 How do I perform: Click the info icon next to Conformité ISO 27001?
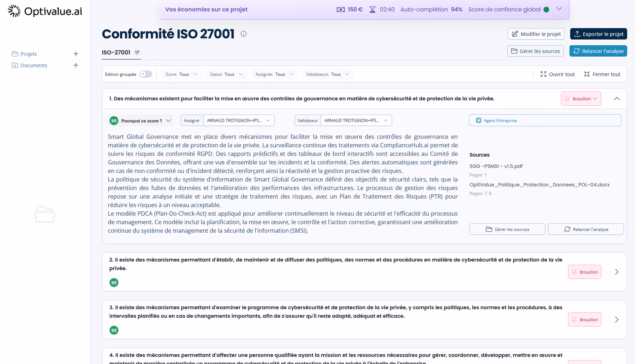click(244, 34)
